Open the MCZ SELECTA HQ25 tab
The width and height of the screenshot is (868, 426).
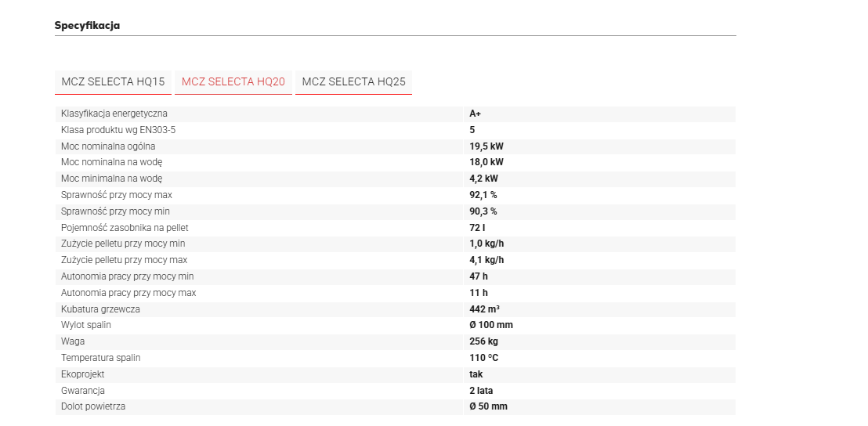pyautogui.click(x=353, y=81)
